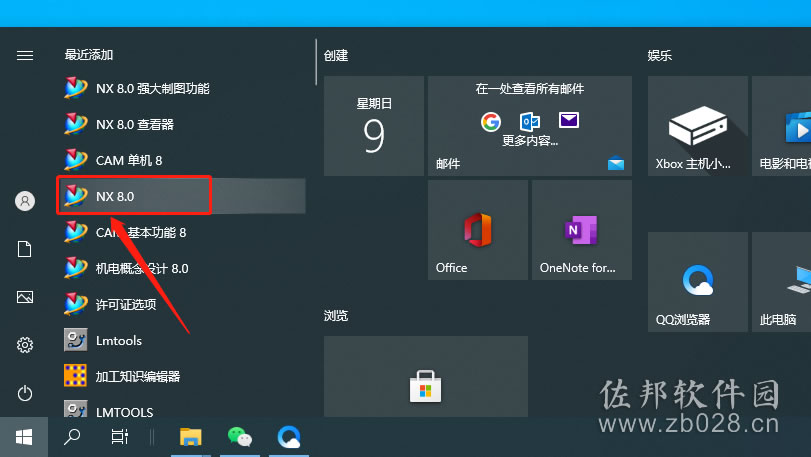The width and height of the screenshot is (811, 457).
Task: Open Documents from Start sidebar
Action: 25,249
